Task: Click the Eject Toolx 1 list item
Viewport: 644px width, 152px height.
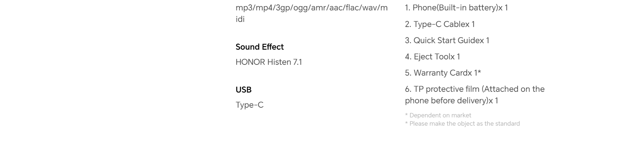Action: coord(432,57)
